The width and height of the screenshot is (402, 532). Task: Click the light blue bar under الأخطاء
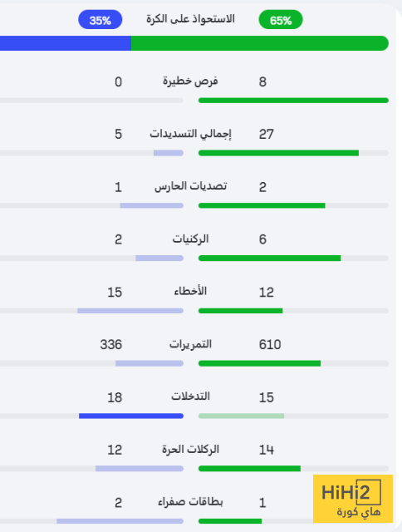(130, 311)
